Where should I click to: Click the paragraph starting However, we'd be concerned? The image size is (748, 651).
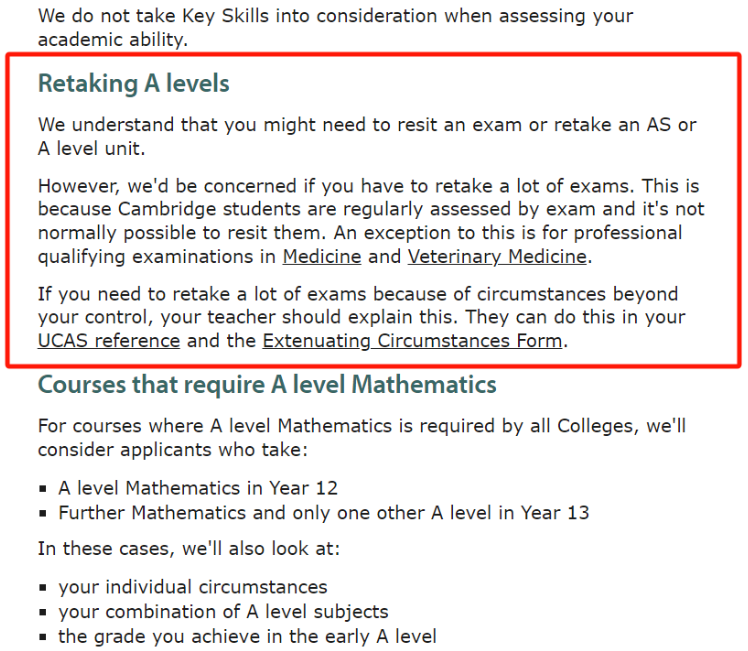pos(371,221)
